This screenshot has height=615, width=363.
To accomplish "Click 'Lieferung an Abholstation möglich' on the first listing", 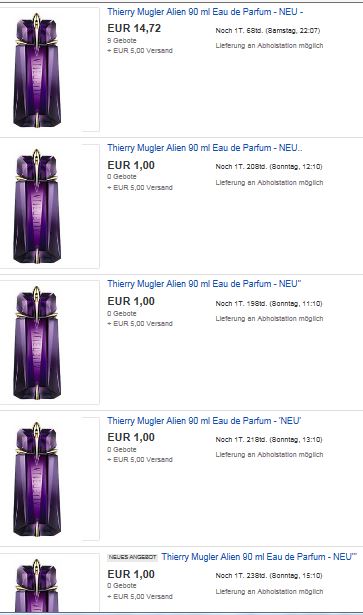I will click(269, 45).
